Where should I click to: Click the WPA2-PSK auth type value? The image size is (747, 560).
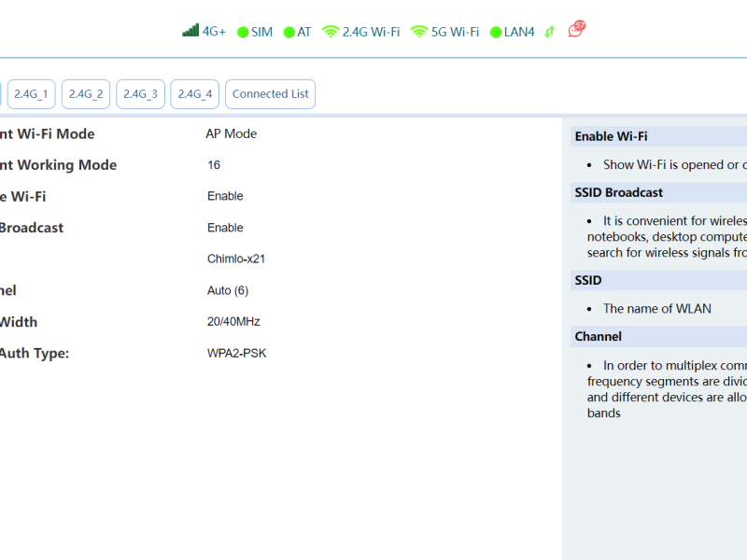tap(236, 353)
